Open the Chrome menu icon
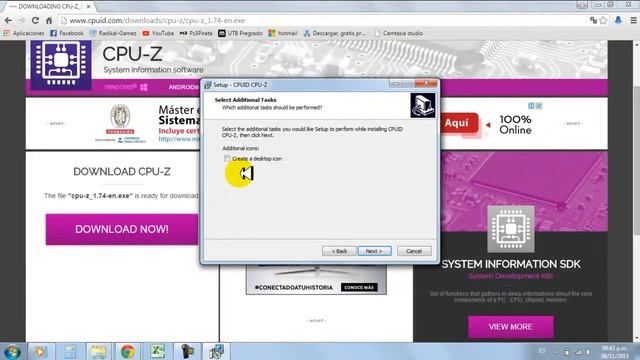The image size is (640, 360). tap(633, 20)
